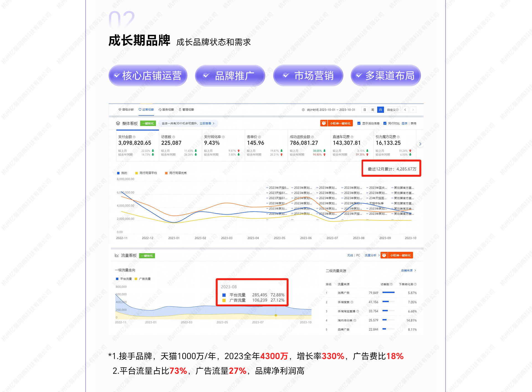The height and width of the screenshot is (392, 532).
Task: Click help icon next to 淘内待分类
Action: [x=355, y=320]
